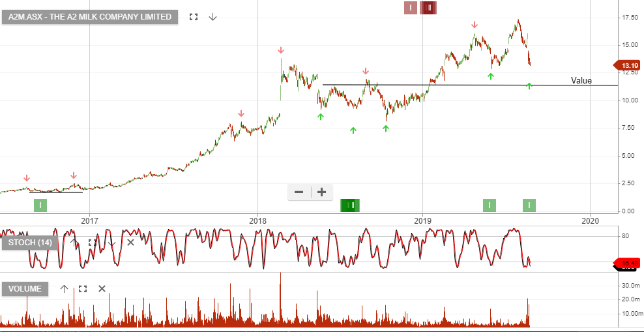Screen dimensions: 644x332
Task: Click the 13.19 current price tag
Action: [x=626, y=65]
